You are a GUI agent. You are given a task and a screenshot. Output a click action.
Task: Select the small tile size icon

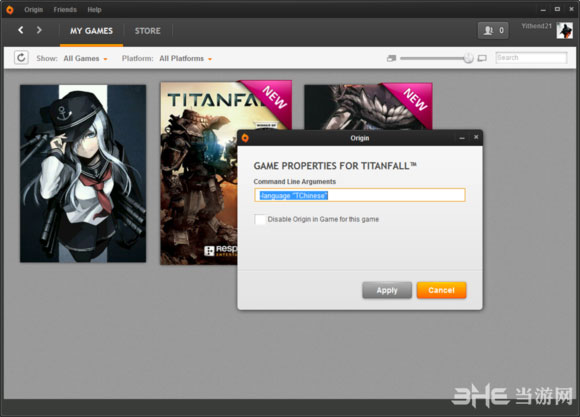pos(391,58)
